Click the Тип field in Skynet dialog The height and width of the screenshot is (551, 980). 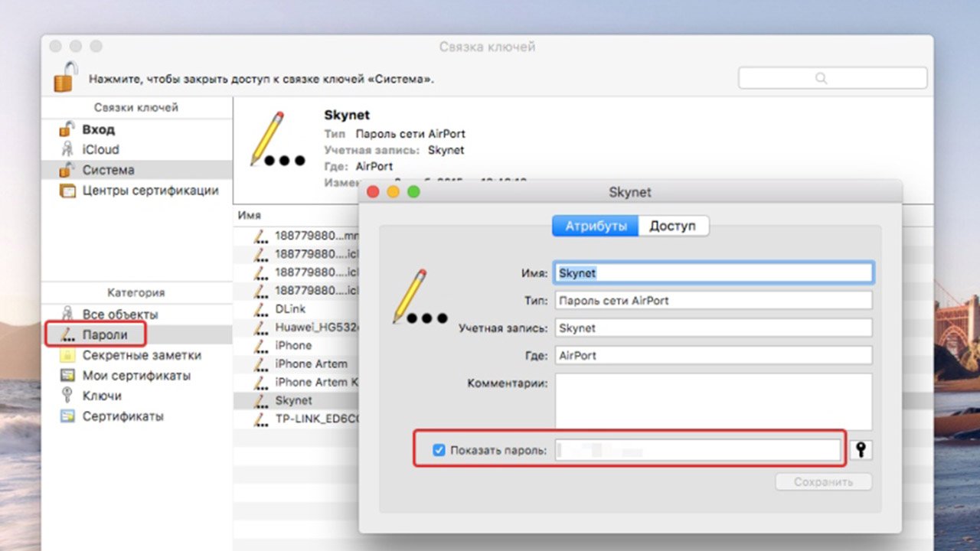(714, 301)
